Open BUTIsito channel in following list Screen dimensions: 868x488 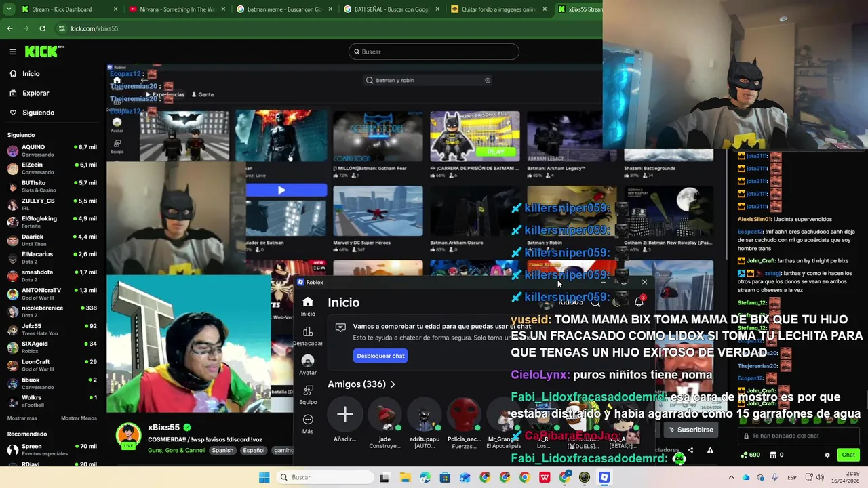[52, 186]
